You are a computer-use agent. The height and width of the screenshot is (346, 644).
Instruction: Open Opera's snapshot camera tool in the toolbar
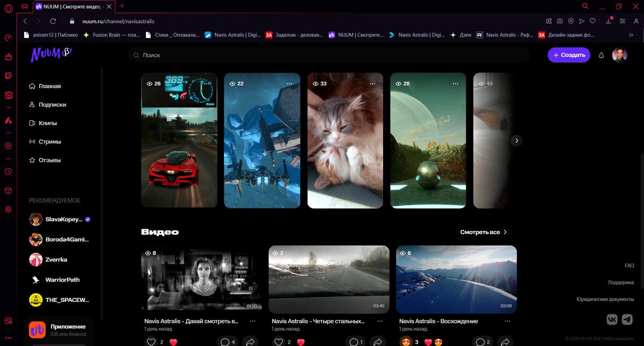pos(560,20)
